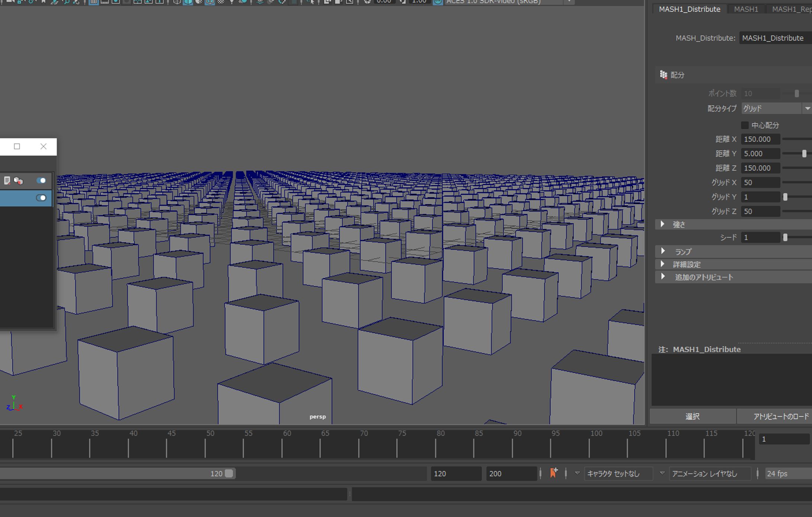The height and width of the screenshot is (517, 812).
Task: Toggle grid display icon in viewport toolbar
Action: pos(94,2)
